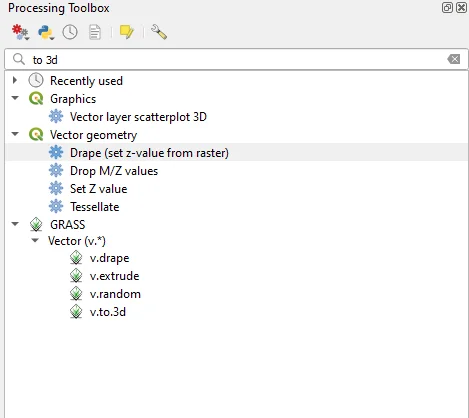Open the Results viewer document icon

[x=95, y=32]
